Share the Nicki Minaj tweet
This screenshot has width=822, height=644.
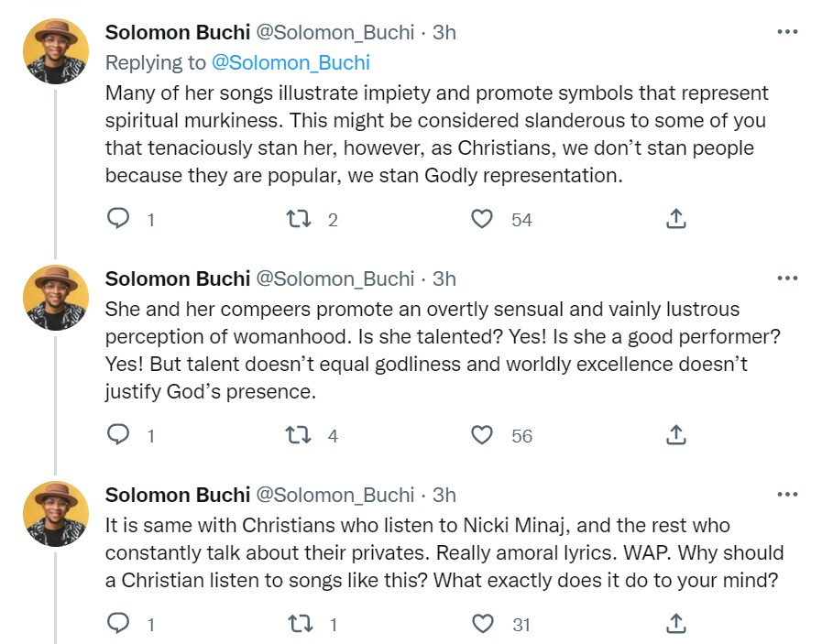(x=675, y=625)
